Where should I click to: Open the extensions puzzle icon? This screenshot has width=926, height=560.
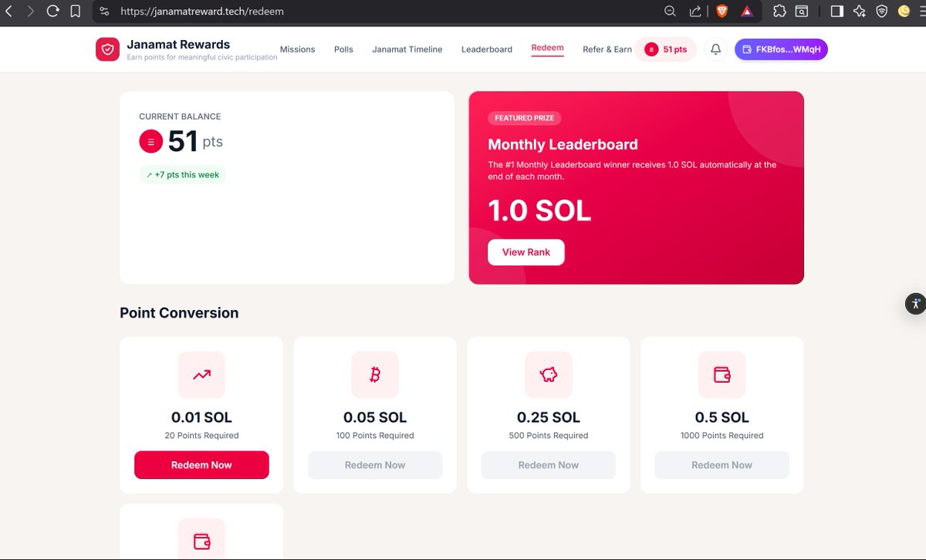point(779,11)
